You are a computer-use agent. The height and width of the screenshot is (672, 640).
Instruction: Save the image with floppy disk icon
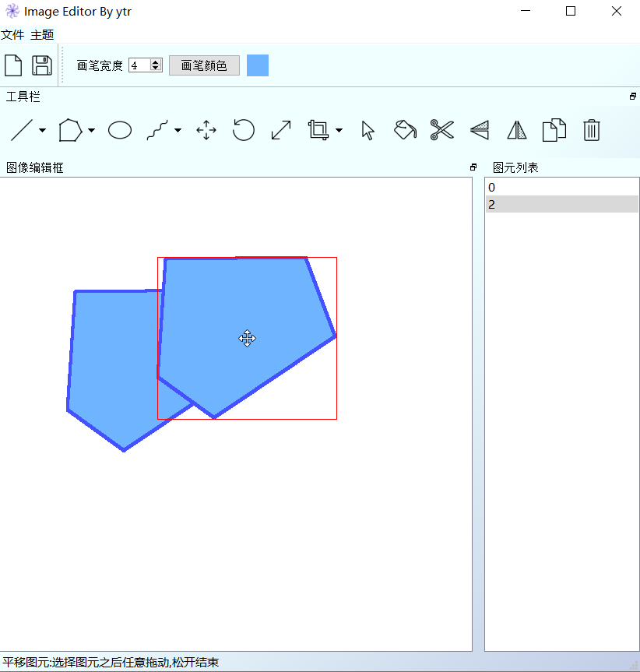click(42, 65)
